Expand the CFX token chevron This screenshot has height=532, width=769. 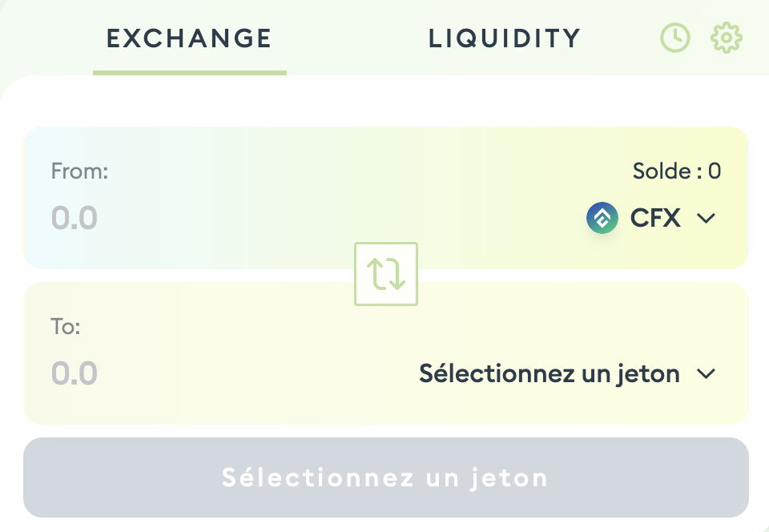pos(706,218)
